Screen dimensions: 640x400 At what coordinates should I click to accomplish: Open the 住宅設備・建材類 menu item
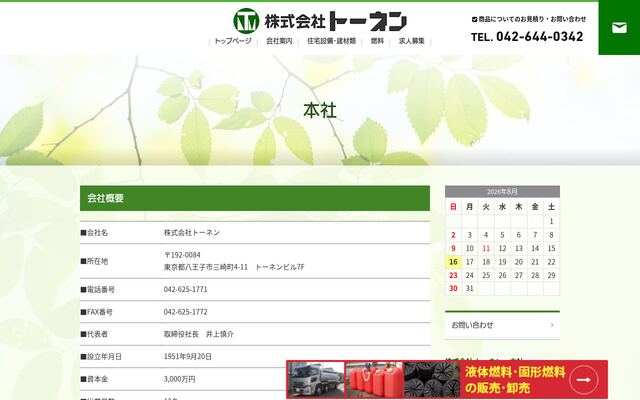click(331, 41)
